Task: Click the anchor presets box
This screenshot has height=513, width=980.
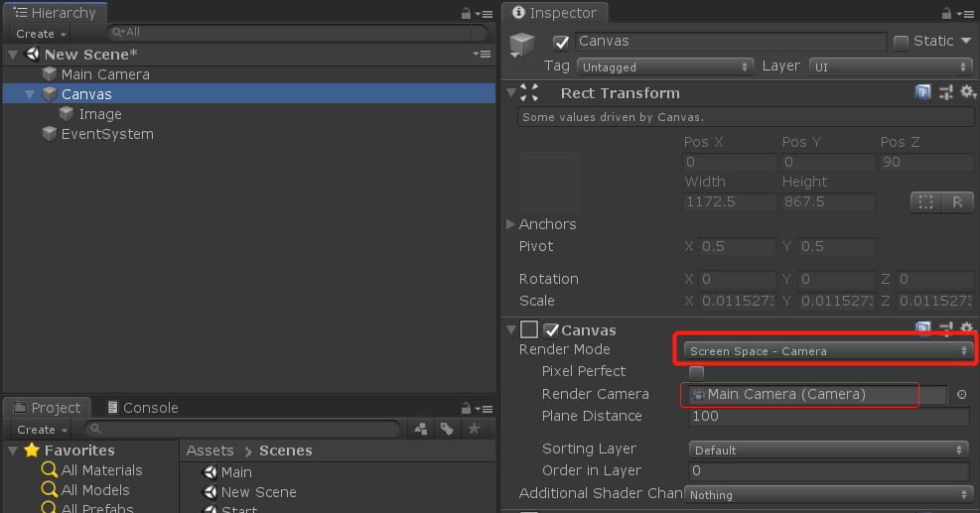Action: 549,182
